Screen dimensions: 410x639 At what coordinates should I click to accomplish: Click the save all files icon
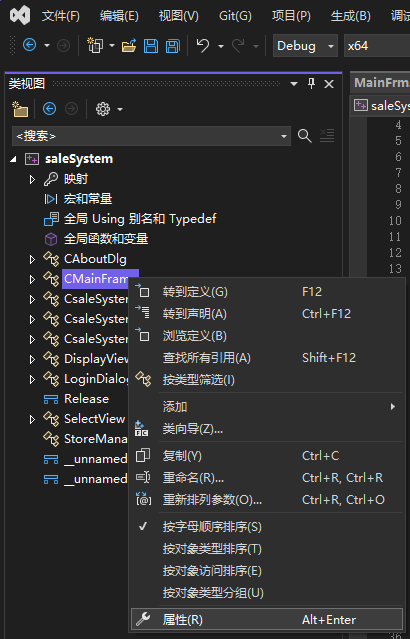click(x=173, y=46)
